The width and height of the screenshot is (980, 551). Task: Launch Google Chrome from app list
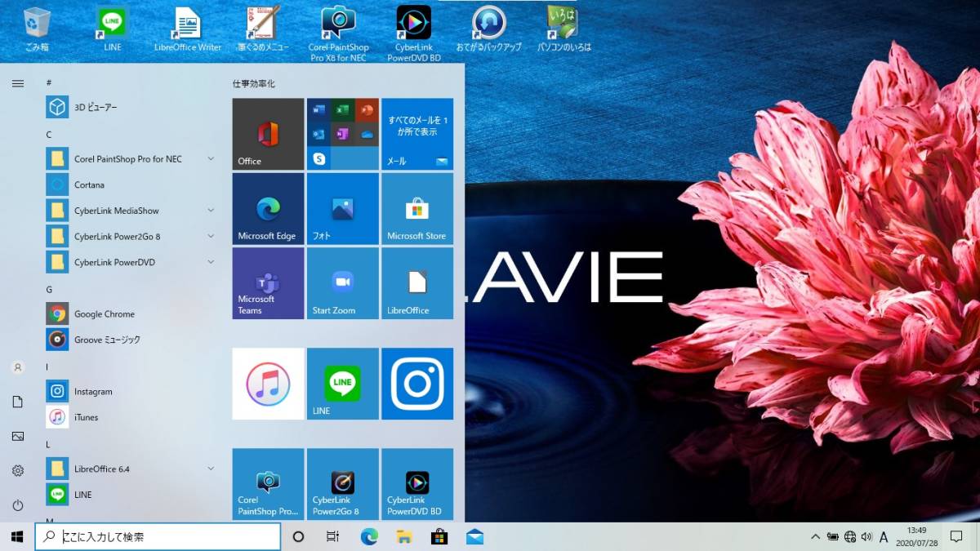point(131,313)
